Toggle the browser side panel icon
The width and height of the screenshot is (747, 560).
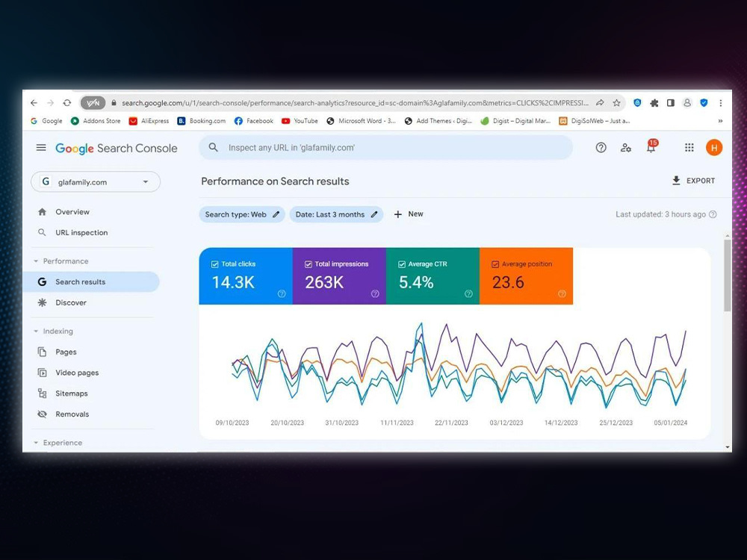[x=670, y=103]
